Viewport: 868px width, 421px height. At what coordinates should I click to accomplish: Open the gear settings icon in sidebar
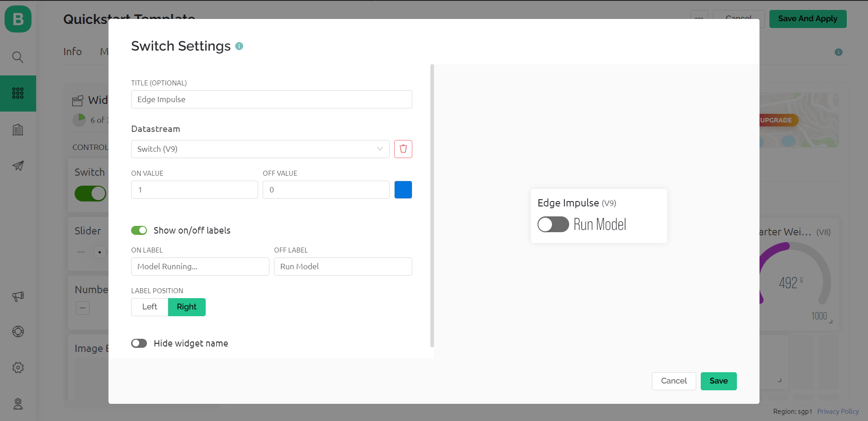pyautogui.click(x=18, y=368)
